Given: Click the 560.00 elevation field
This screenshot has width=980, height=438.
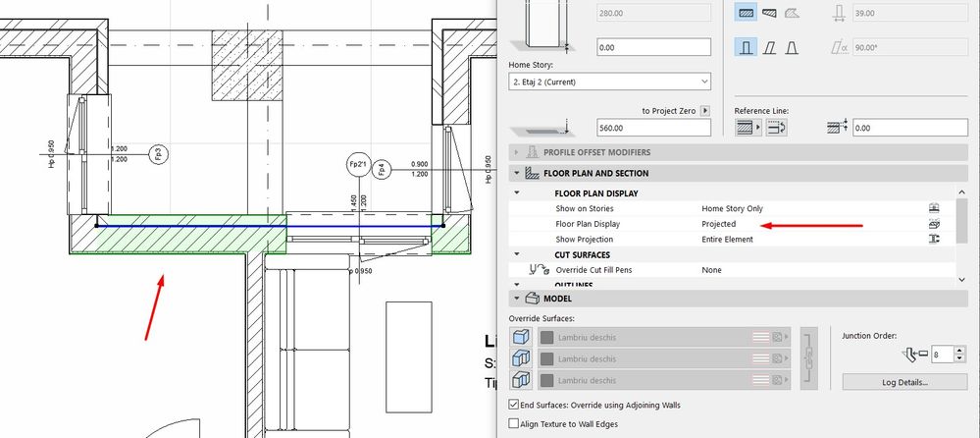Looking at the screenshot, I should point(653,128).
